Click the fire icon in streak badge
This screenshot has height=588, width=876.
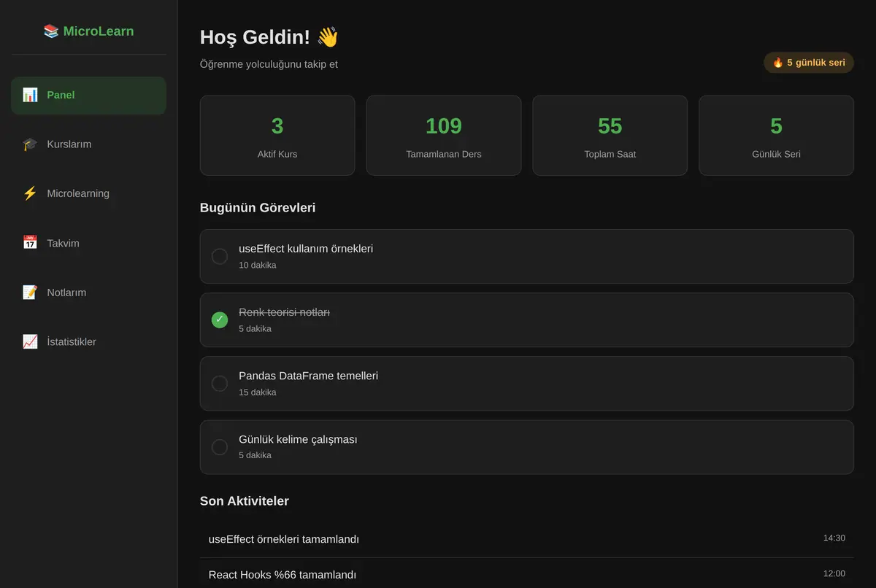[778, 63]
